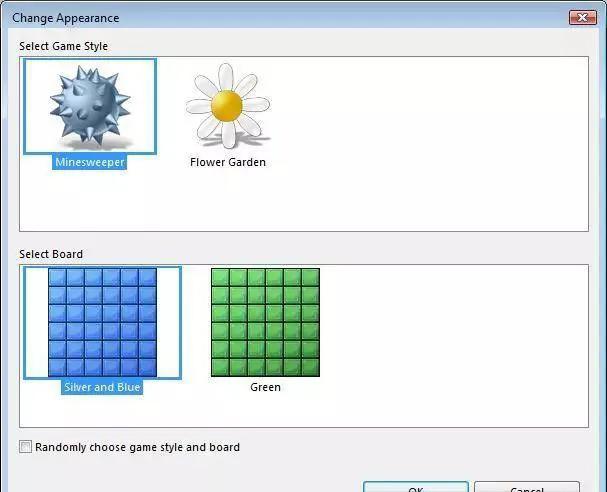Click the Green board label
The height and width of the screenshot is (492, 607).
[x=266, y=387]
